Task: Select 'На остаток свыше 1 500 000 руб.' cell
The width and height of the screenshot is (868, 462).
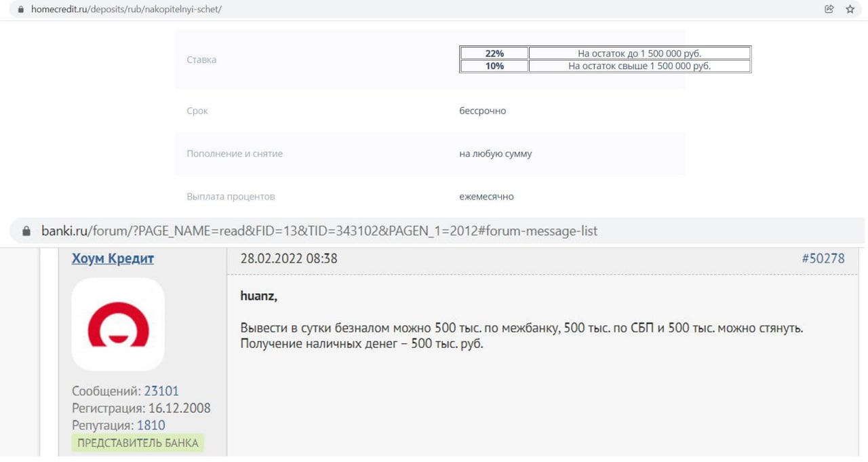Action: 639,66
